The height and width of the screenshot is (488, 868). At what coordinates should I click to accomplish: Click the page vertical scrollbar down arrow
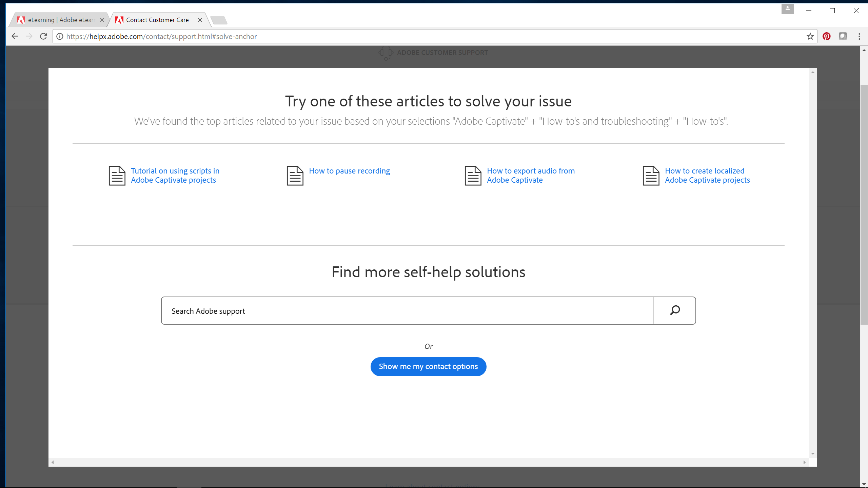pyautogui.click(x=864, y=484)
